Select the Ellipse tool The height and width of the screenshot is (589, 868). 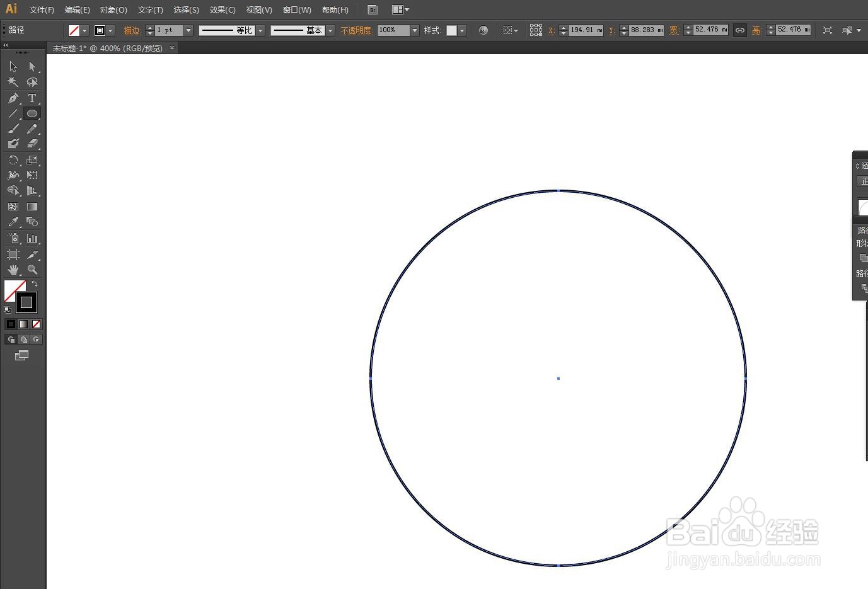coord(32,113)
